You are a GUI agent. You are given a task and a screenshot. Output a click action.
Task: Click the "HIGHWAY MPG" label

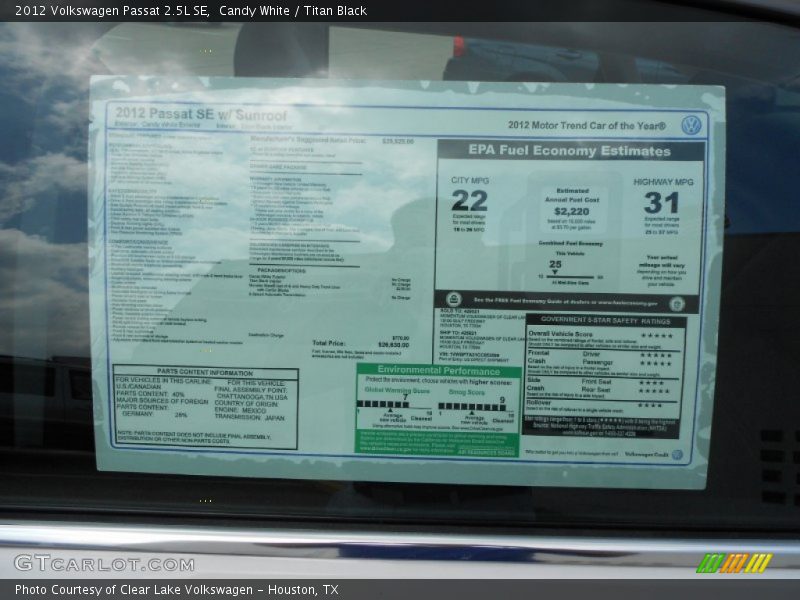(x=663, y=182)
